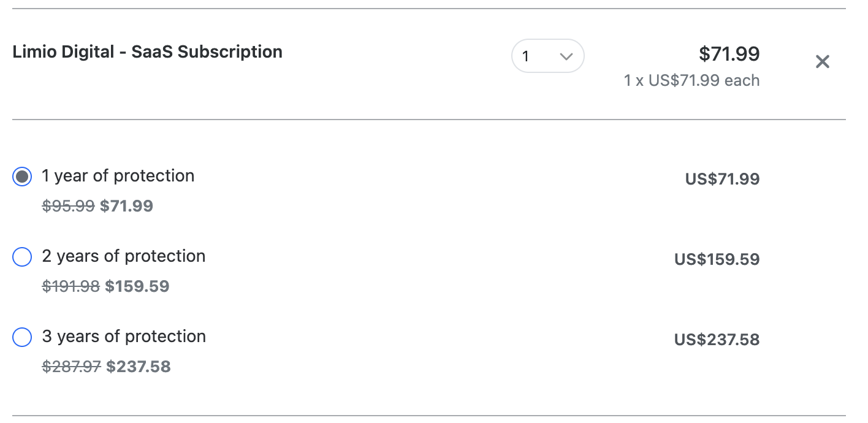
Task: Click the crossed-out $287.97 original price
Action: (71, 367)
